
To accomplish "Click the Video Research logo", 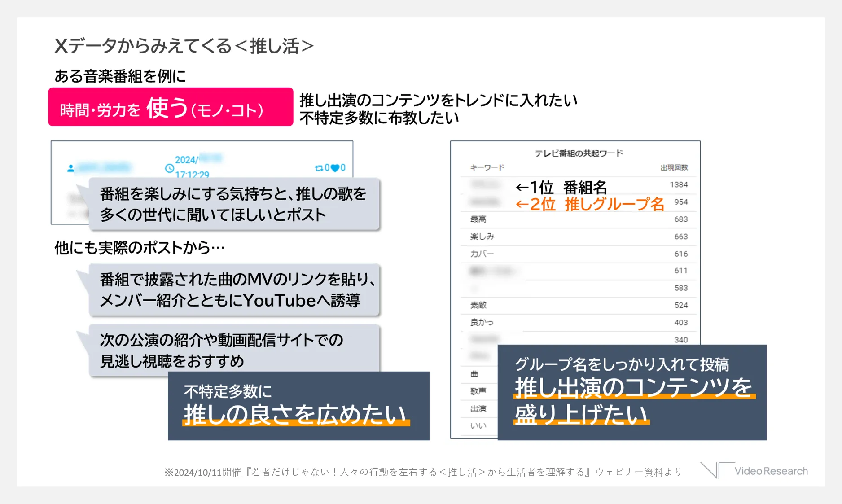I will (754, 470).
